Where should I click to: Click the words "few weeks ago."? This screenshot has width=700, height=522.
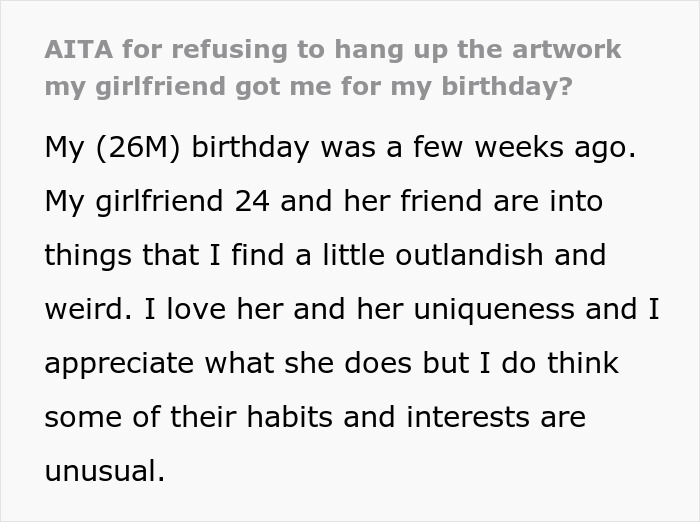[525, 147]
